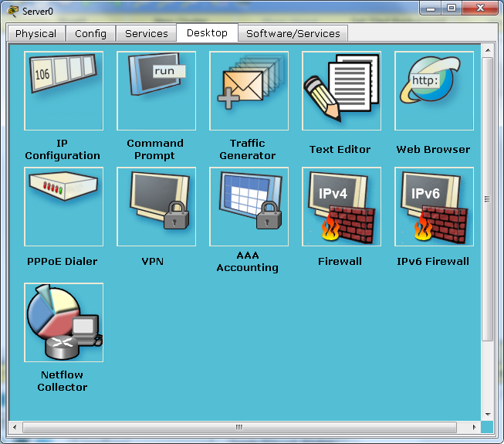Switch to the Physical tab
This screenshot has height=444, width=504.
point(36,33)
